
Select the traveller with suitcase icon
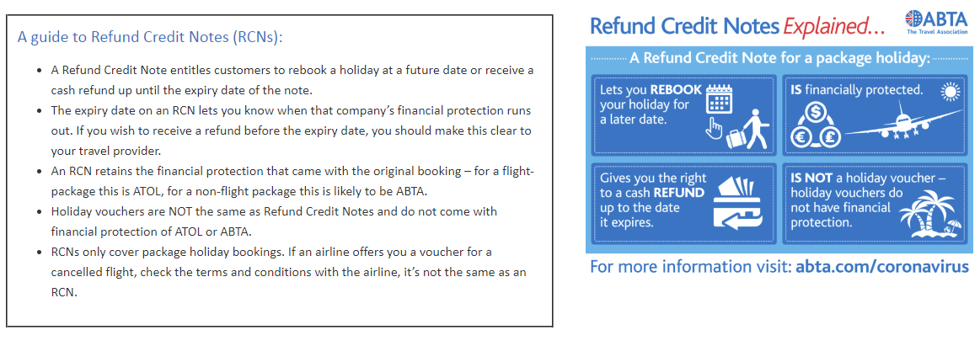coord(749,129)
